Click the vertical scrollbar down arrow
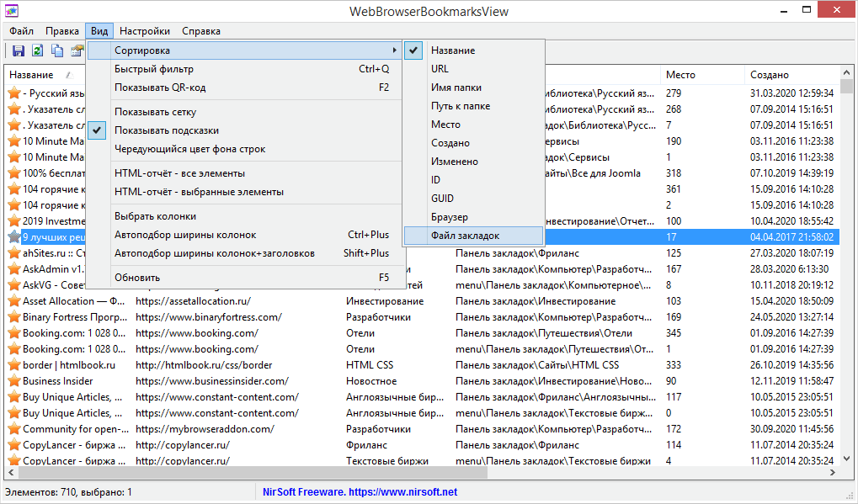This screenshot has height=504, width=858. pyautogui.click(x=846, y=459)
